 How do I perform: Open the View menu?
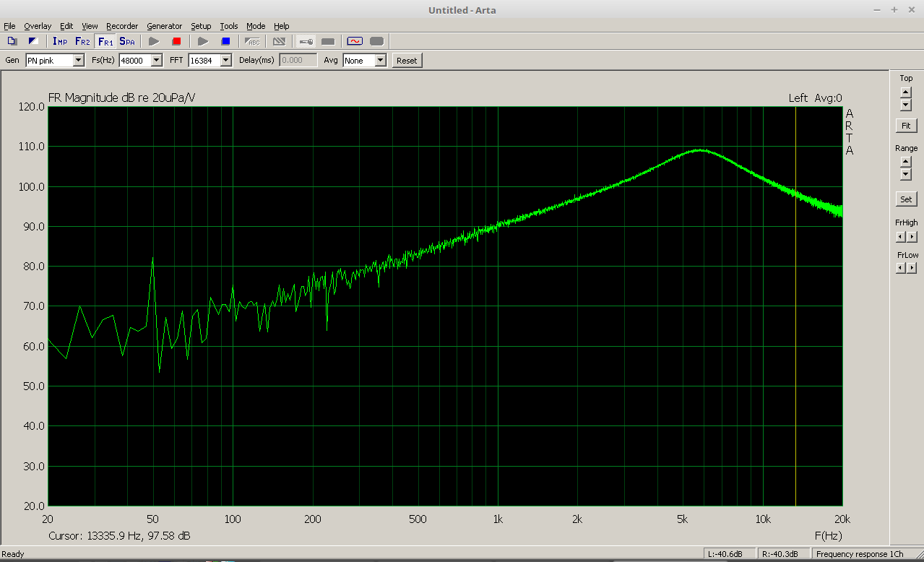point(90,26)
